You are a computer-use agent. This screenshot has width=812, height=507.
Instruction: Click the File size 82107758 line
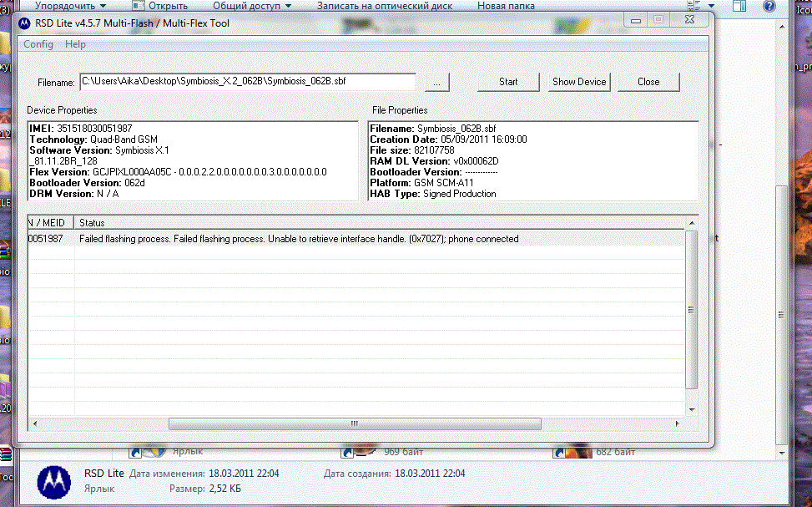412,150
